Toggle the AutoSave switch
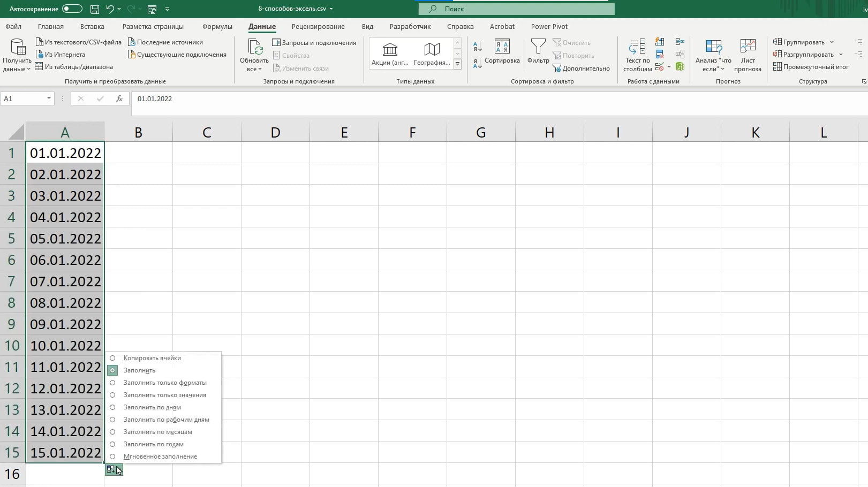This screenshot has width=868, height=487. coord(72,9)
